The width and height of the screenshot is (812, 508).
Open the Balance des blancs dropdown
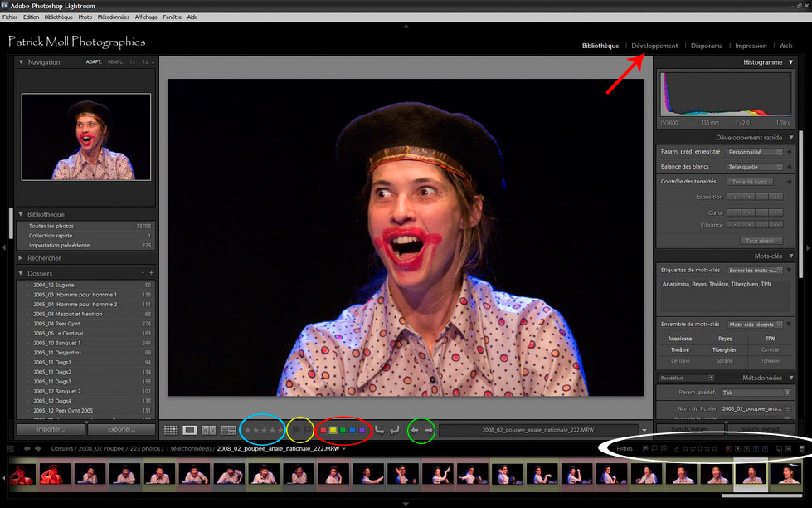coord(755,167)
